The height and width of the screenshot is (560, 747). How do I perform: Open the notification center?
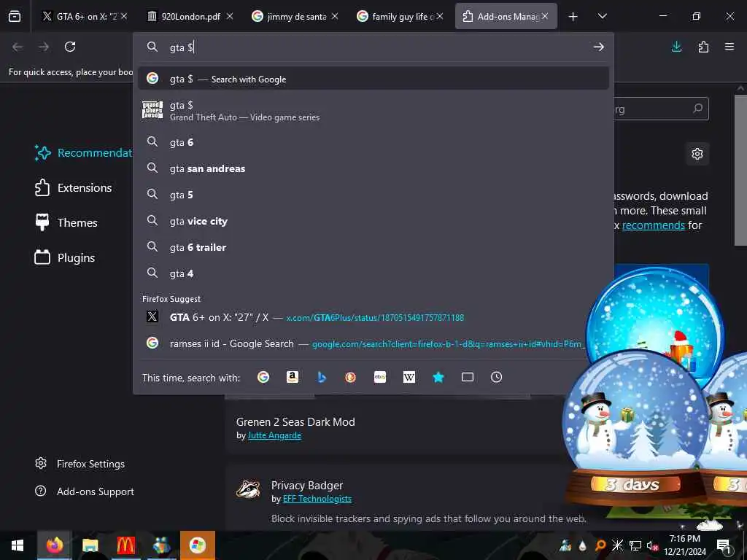coord(724,545)
